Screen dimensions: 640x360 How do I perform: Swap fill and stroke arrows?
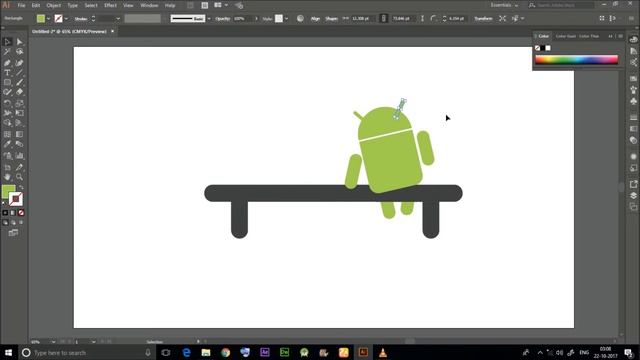click(x=21, y=187)
